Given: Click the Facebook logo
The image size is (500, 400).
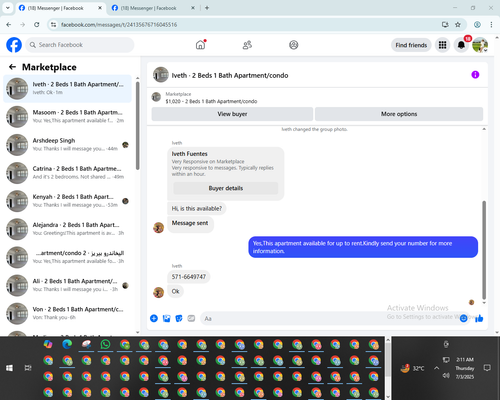Looking at the screenshot, I should coord(14,45).
